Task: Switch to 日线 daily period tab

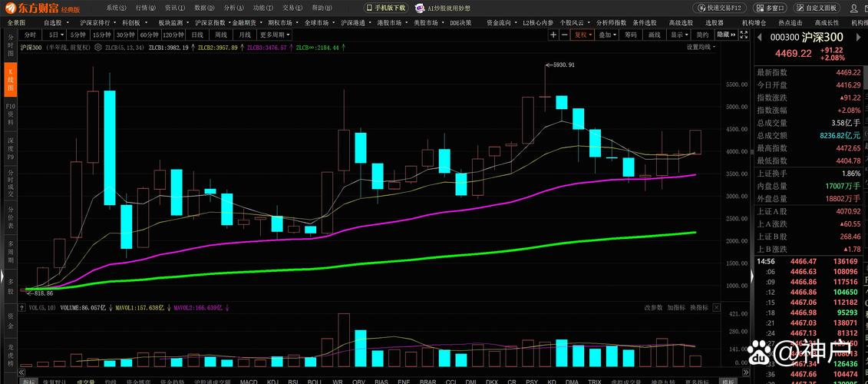Action: (x=197, y=35)
